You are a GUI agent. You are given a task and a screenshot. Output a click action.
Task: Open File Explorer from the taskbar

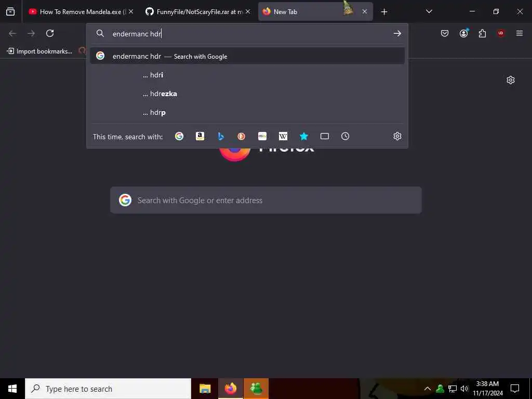click(x=205, y=389)
